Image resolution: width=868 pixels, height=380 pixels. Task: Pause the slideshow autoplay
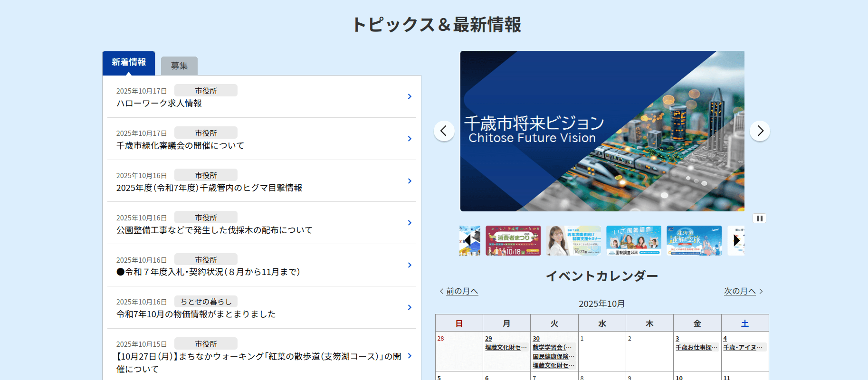pos(759,218)
